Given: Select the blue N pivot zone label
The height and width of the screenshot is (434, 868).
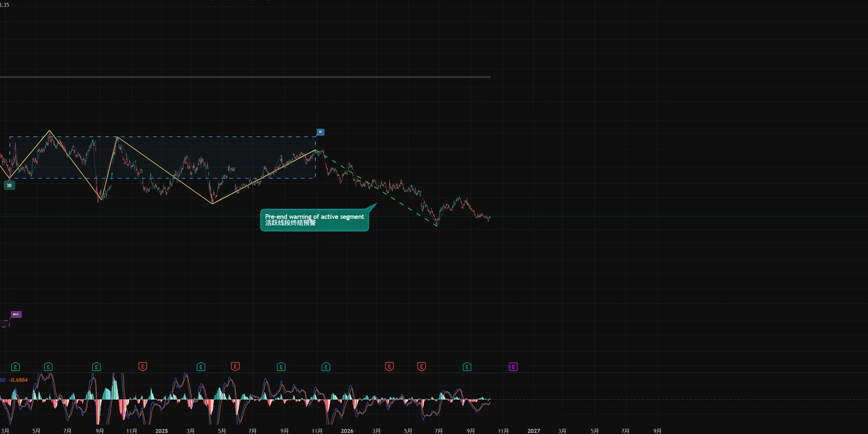Looking at the screenshot, I should point(320,132).
